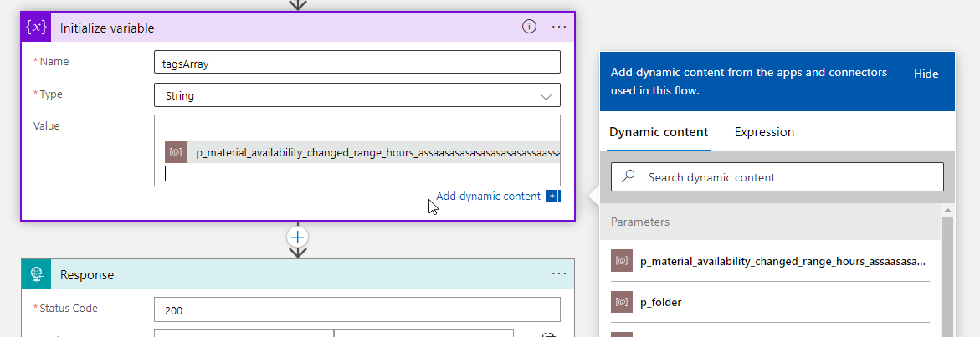
Task: Select the Dynamic content tab
Action: [x=659, y=132]
